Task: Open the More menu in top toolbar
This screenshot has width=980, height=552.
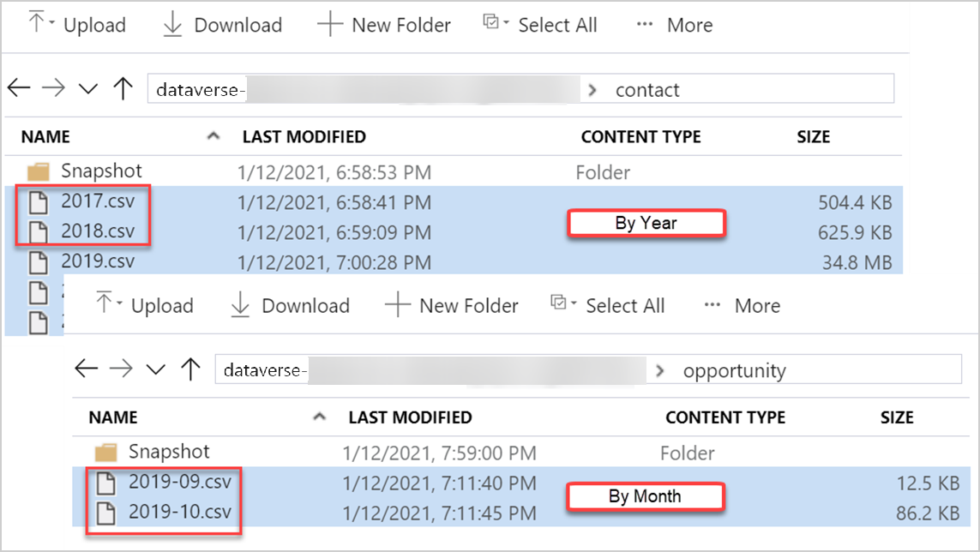Action: click(x=675, y=25)
